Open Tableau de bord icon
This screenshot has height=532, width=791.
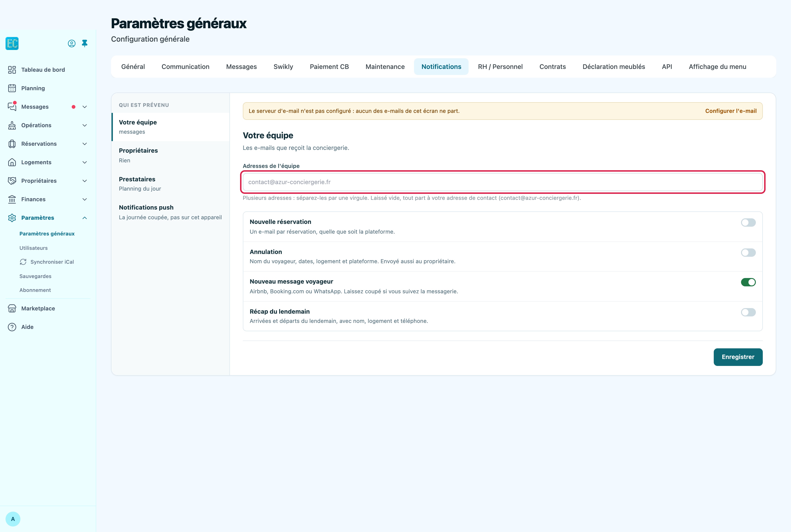point(12,70)
